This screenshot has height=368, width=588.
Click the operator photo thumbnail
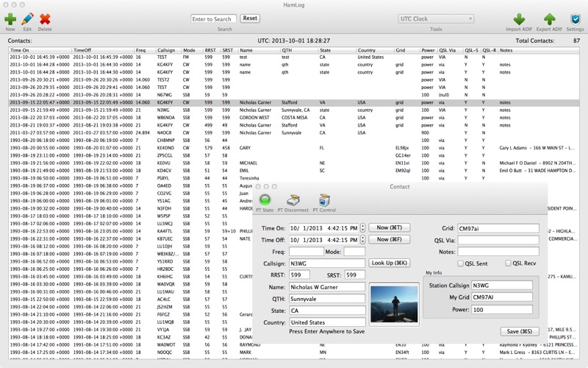coord(394,304)
